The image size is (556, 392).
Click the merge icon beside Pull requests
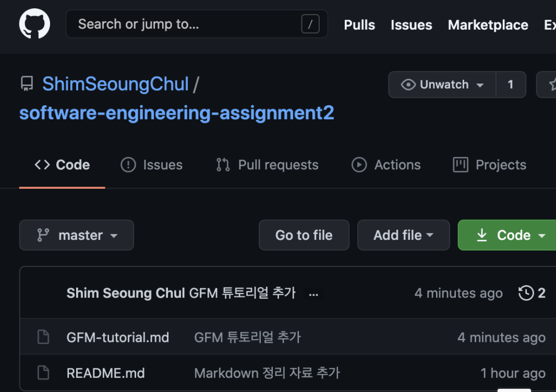point(222,165)
